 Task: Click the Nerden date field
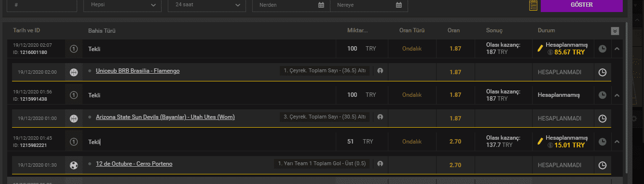pos(291,5)
